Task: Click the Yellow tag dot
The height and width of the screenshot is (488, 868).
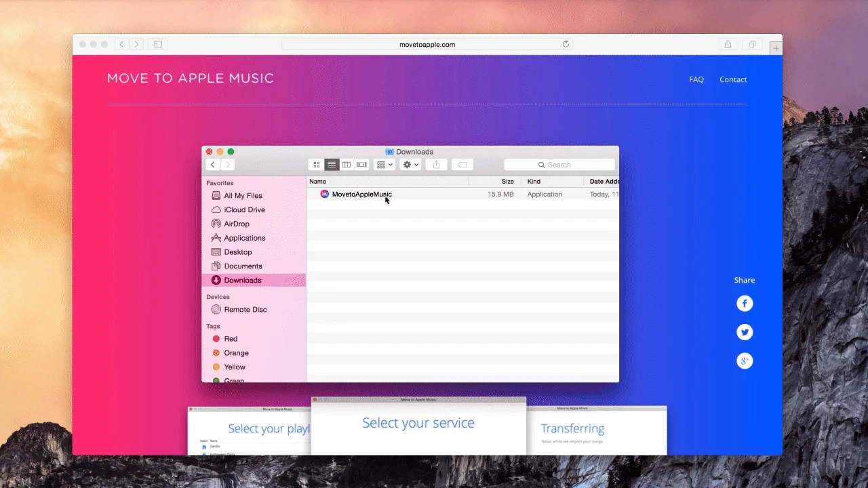Action: [x=216, y=367]
